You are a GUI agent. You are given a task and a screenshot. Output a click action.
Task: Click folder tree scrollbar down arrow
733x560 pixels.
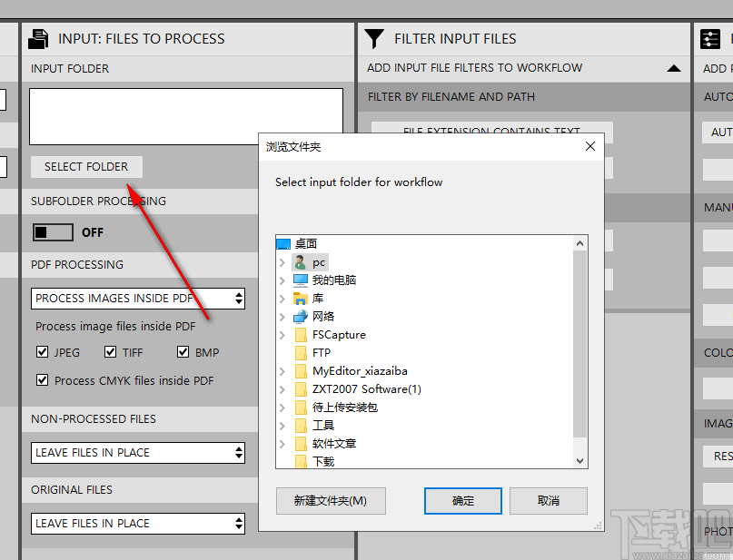pyautogui.click(x=580, y=461)
